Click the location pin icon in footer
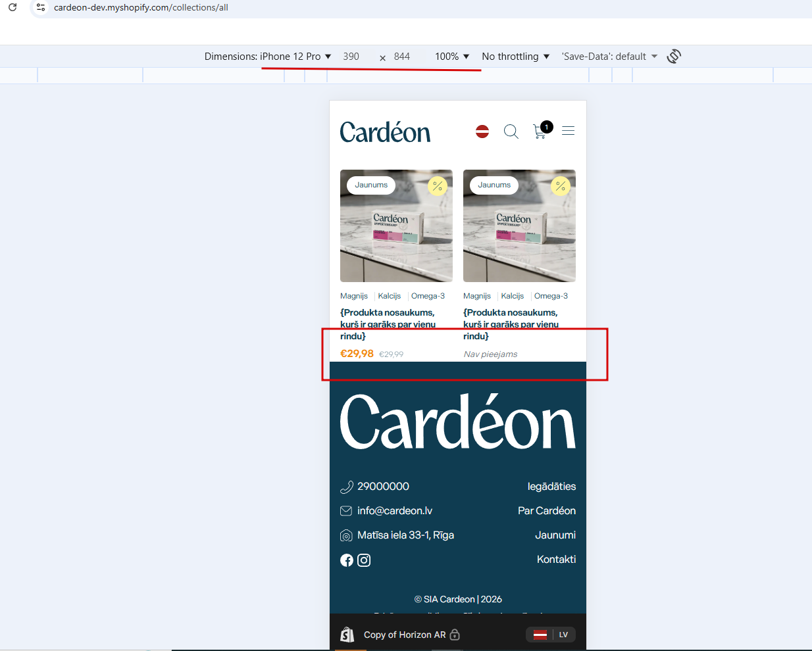This screenshot has height=651, width=812. pyautogui.click(x=346, y=535)
